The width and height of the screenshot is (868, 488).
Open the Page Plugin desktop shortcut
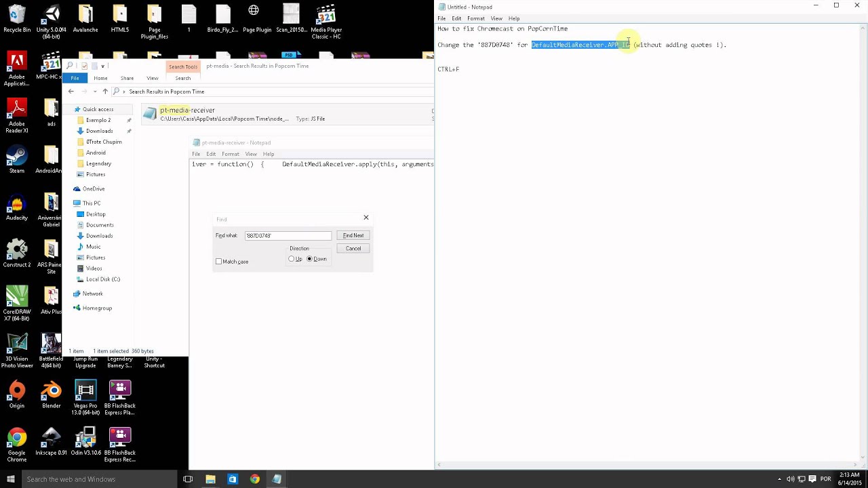pyautogui.click(x=257, y=18)
